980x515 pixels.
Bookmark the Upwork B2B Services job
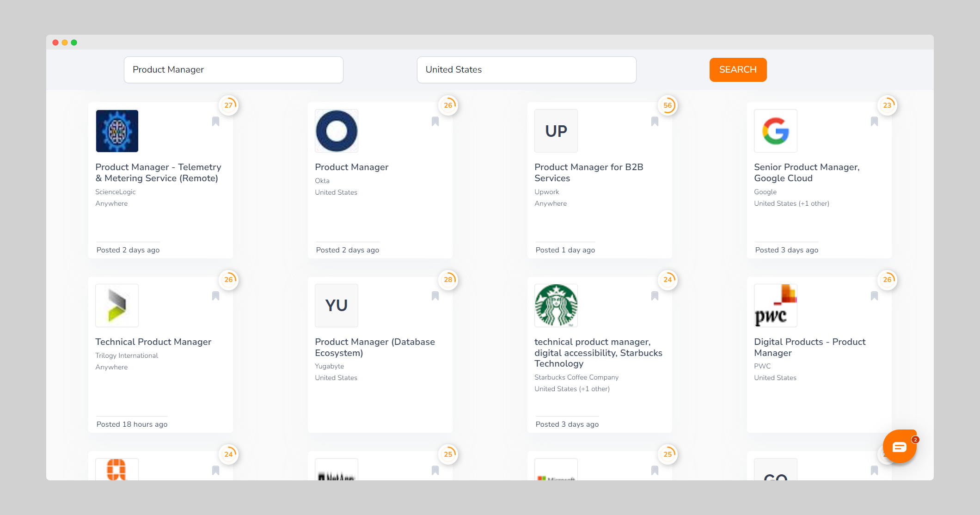coord(655,122)
